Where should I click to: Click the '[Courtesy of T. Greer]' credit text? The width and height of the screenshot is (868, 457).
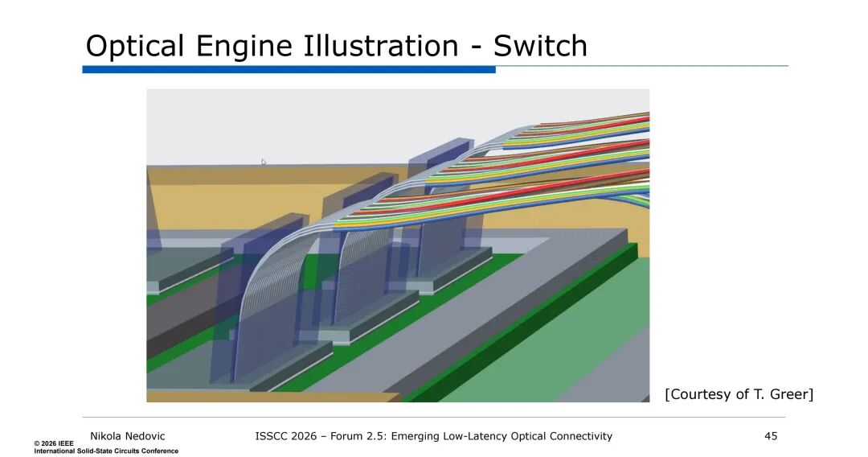(739, 394)
